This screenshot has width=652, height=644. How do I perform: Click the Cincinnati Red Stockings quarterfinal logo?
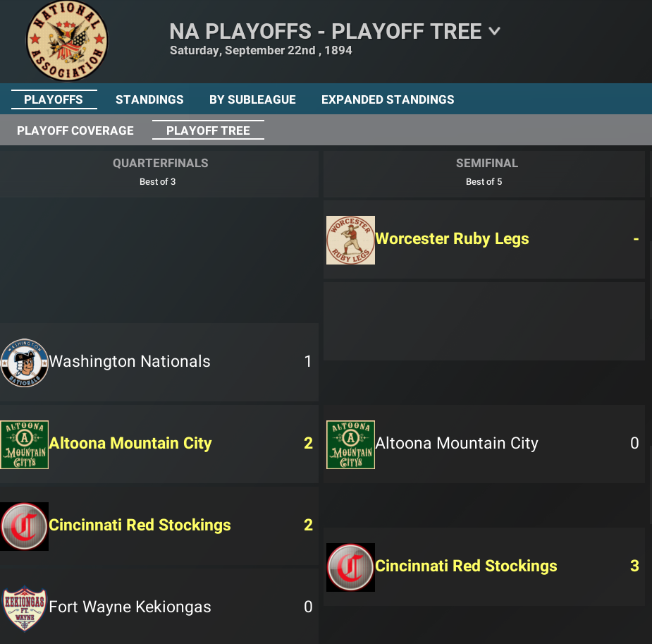pos(25,526)
